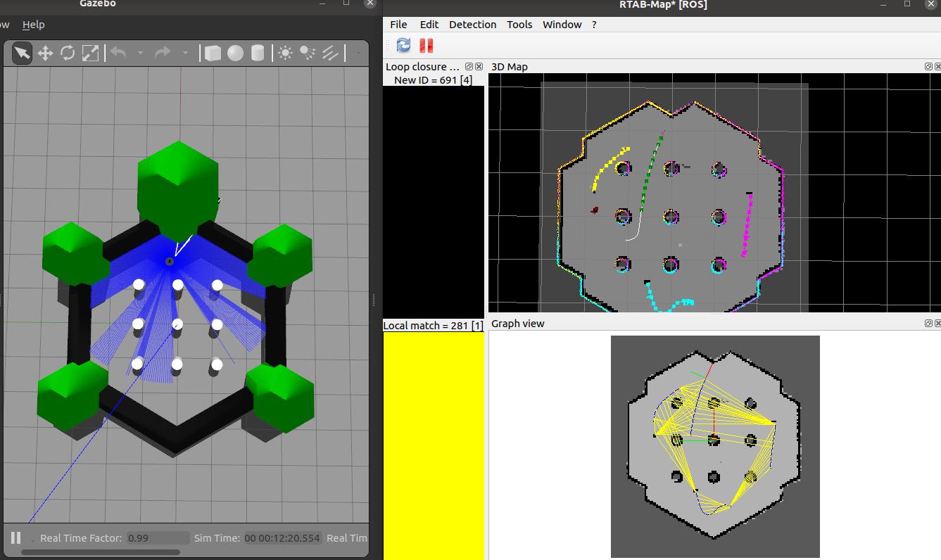Expand the Gazebo toolbar overflow arrow

pyautogui.click(x=358, y=53)
